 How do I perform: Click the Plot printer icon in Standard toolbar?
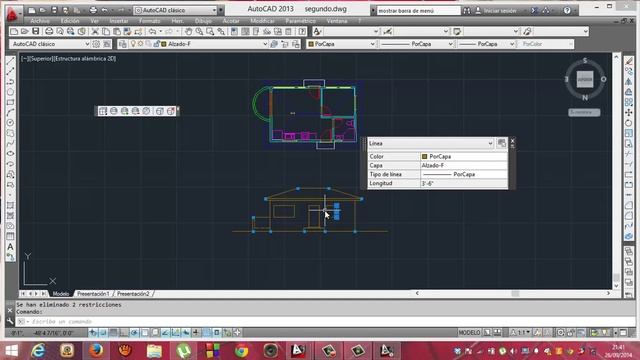point(49,31)
